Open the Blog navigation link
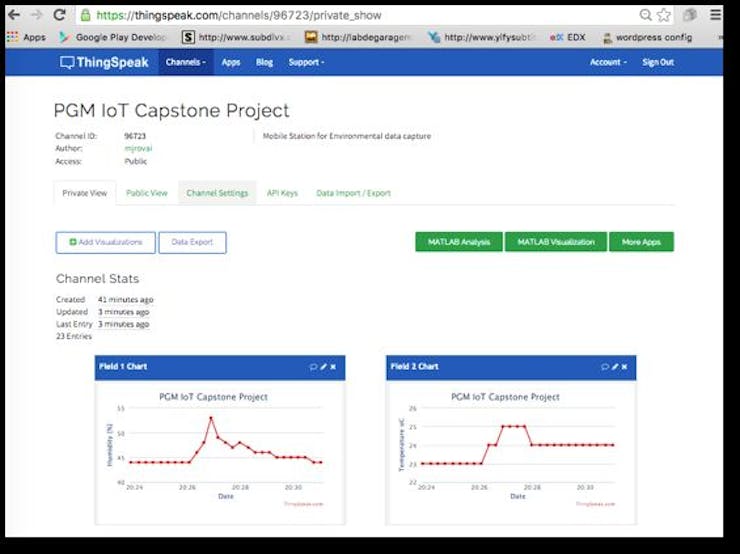The height and width of the screenshot is (554, 740). click(264, 62)
